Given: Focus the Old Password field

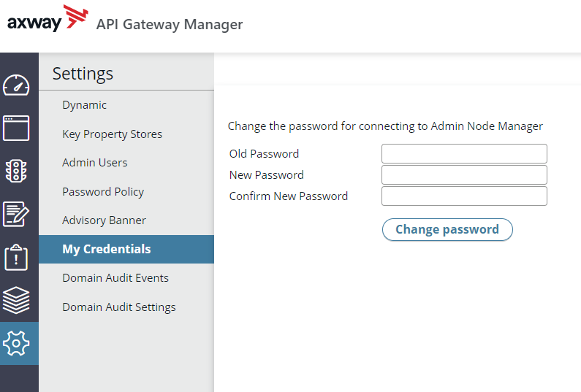Looking at the screenshot, I should [464, 153].
